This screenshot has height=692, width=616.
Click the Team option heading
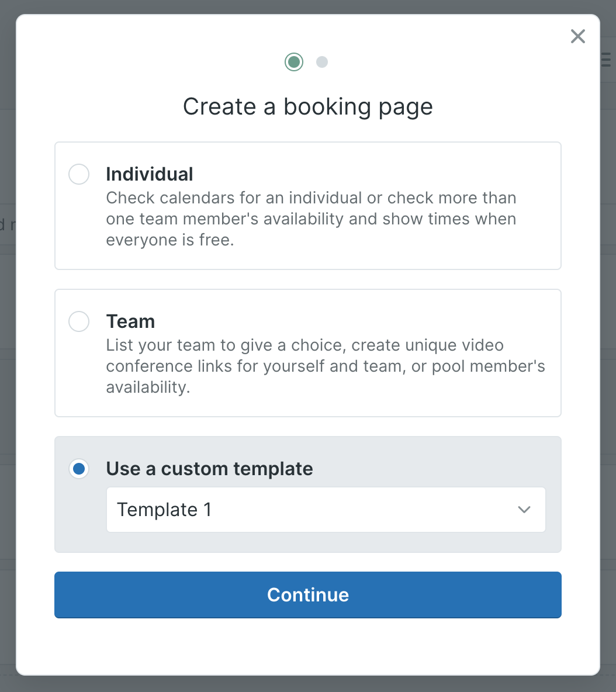(130, 321)
